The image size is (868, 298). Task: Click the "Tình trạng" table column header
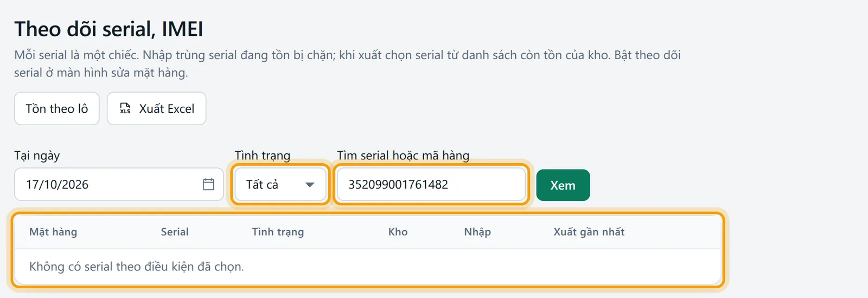278,232
